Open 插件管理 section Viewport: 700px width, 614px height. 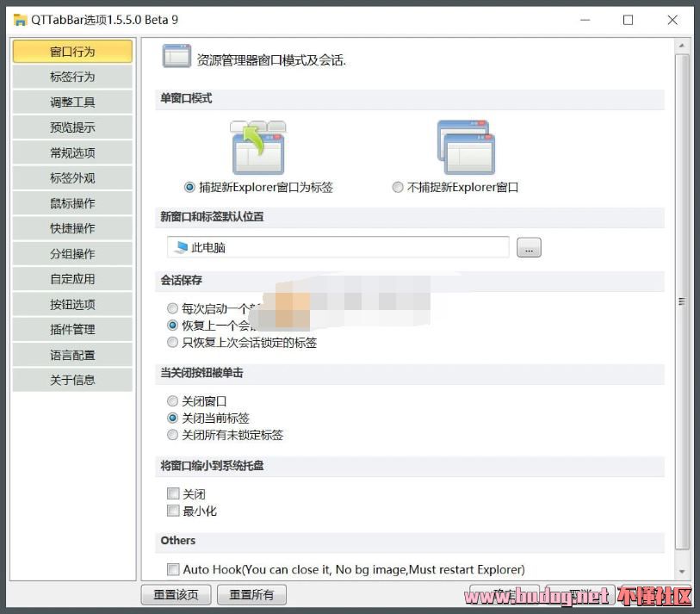point(72,330)
